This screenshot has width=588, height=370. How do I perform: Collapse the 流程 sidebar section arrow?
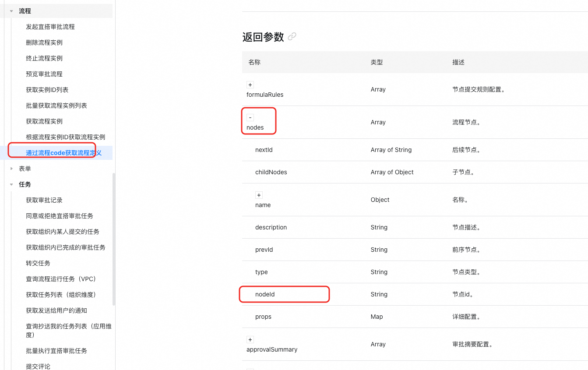coord(11,11)
